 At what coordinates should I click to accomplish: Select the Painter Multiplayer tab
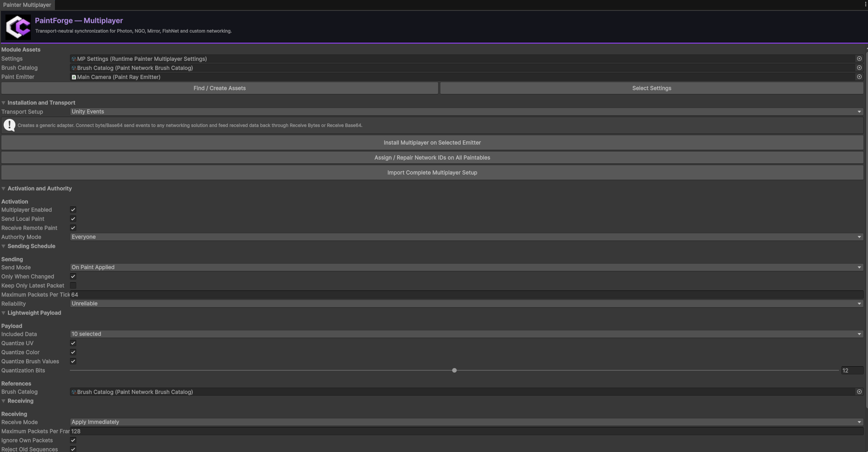[27, 5]
